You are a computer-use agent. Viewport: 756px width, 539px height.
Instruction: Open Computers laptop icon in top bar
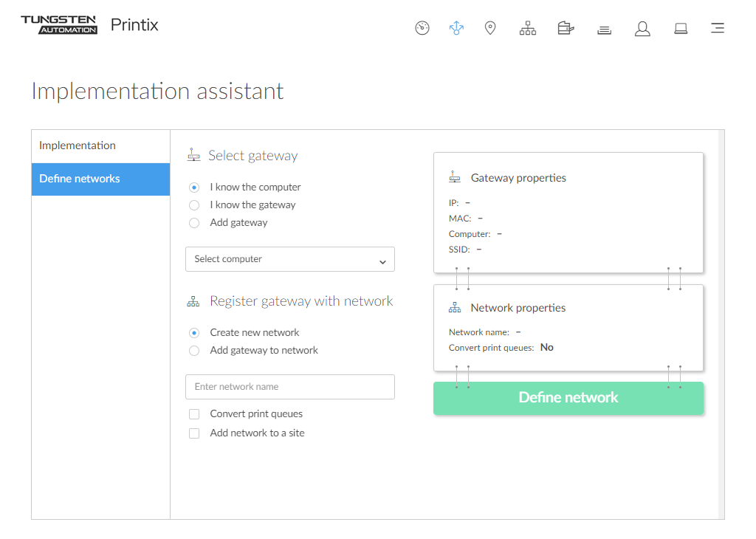coord(681,28)
